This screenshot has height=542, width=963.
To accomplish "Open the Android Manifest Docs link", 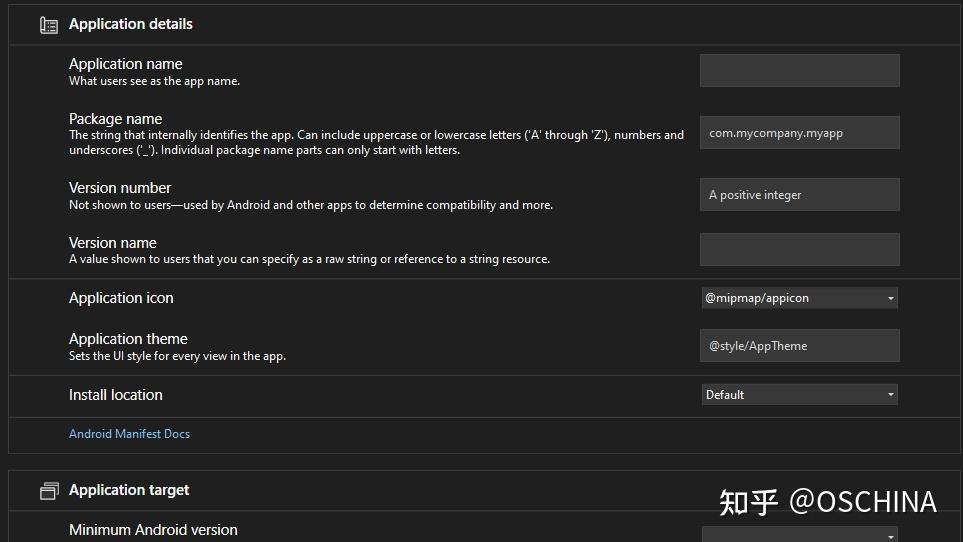I will click(130, 434).
